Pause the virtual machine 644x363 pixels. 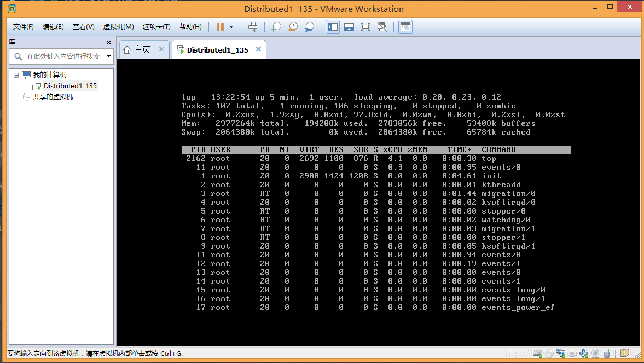[220, 27]
